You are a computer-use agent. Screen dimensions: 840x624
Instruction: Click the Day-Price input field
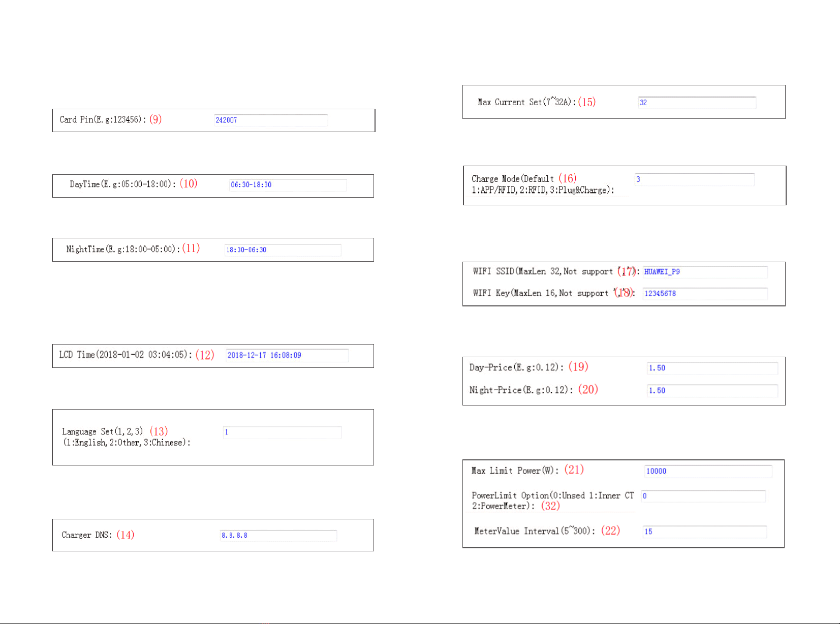coord(712,368)
